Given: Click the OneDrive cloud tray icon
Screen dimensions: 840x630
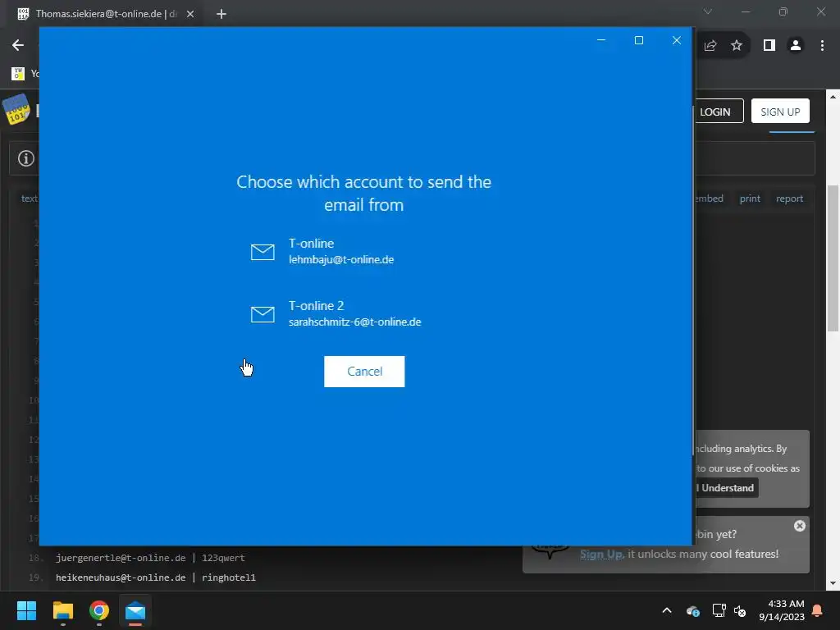Looking at the screenshot, I should 692,610.
